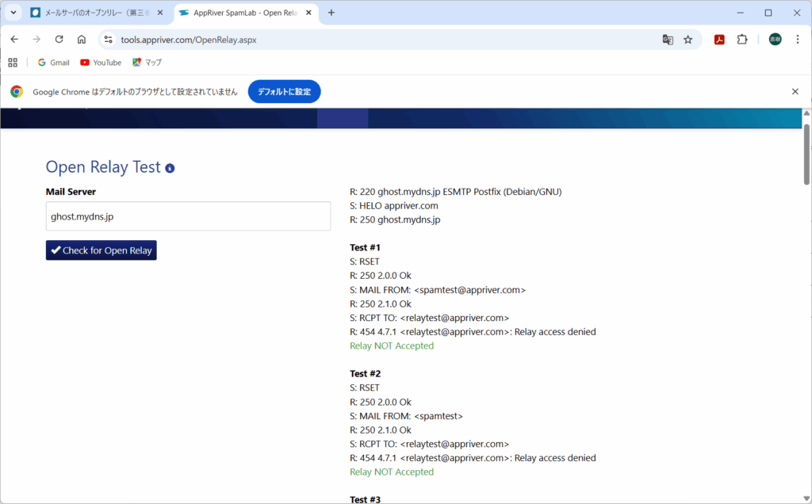The height and width of the screenshot is (504, 812).
Task: View site information icon in address bar
Action: [x=108, y=40]
